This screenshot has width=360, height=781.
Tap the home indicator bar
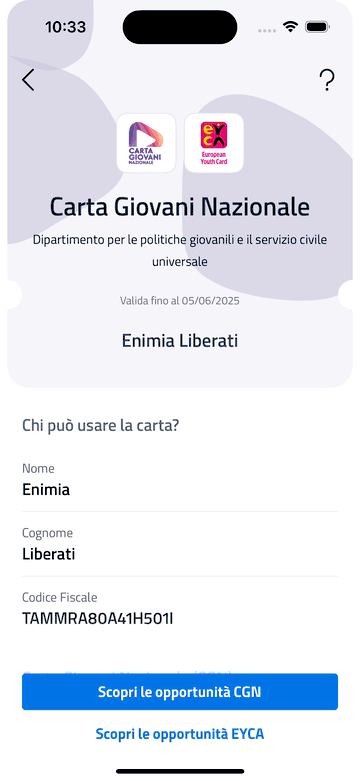point(180,771)
